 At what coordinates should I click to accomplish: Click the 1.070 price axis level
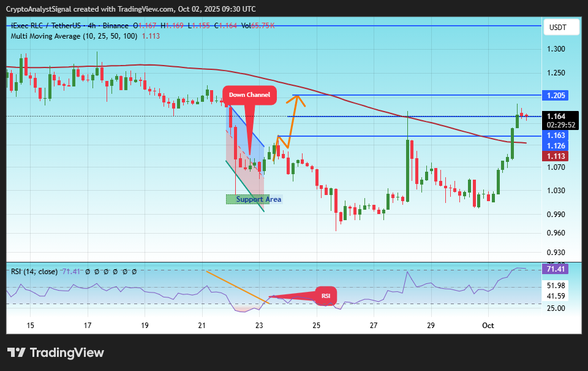click(556, 167)
